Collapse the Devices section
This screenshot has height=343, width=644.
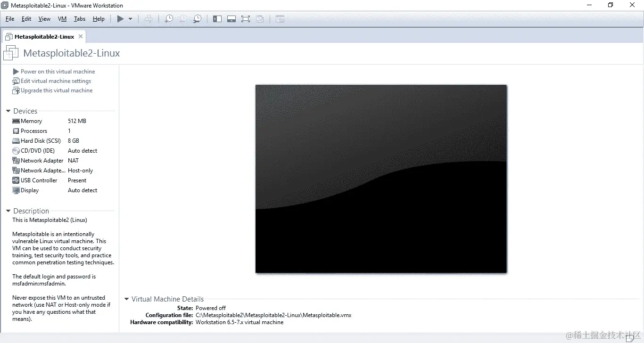click(8, 111)
